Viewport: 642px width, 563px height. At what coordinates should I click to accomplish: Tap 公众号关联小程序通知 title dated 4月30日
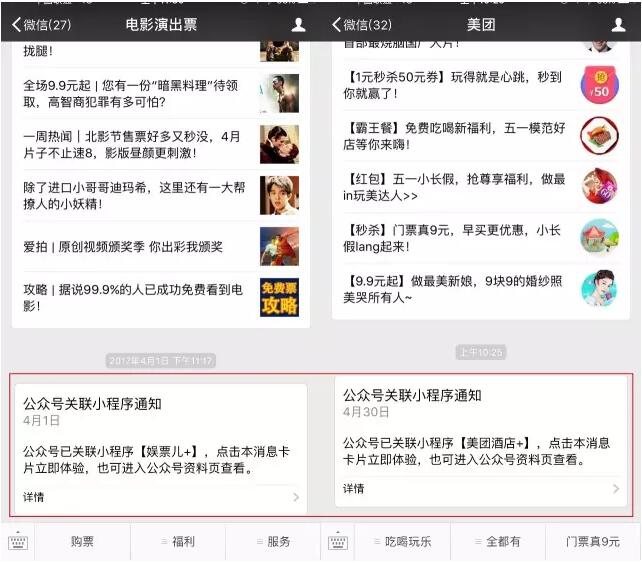(412, 395)
